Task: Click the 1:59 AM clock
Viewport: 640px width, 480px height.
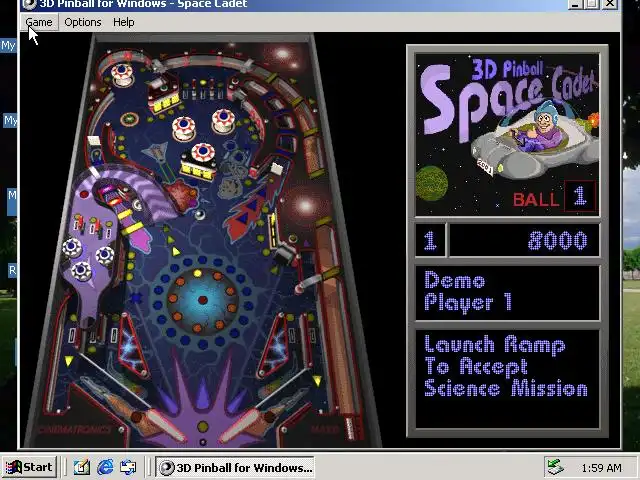Action: [602, 468]
